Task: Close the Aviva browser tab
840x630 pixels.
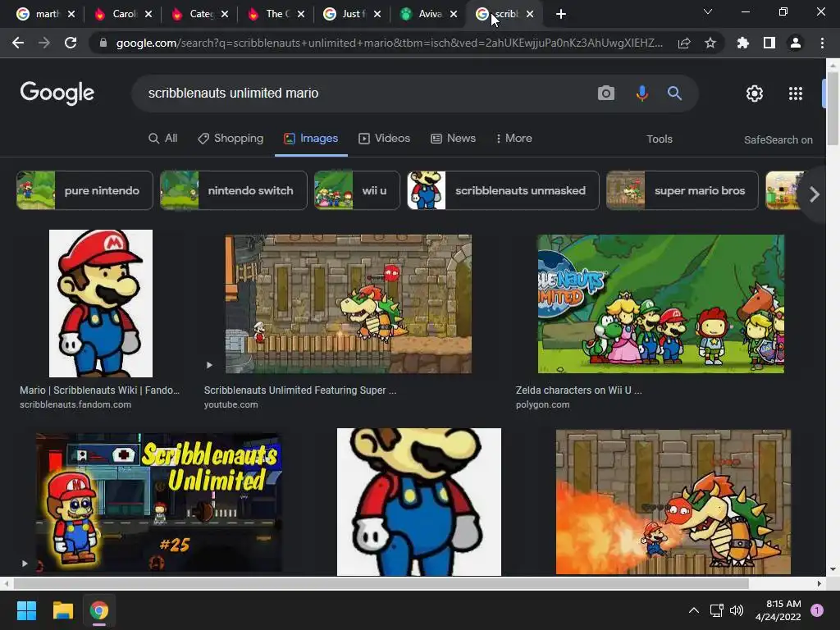Action: pyautogui.click(x=454, y=14)
